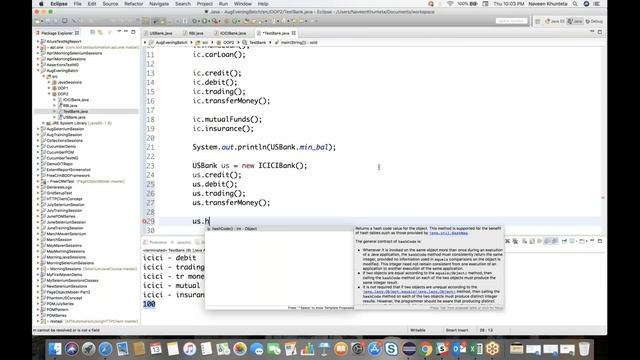Expand the AzureTestNgReport project
This screenshot has width=640, height=360.
[38, 41]
